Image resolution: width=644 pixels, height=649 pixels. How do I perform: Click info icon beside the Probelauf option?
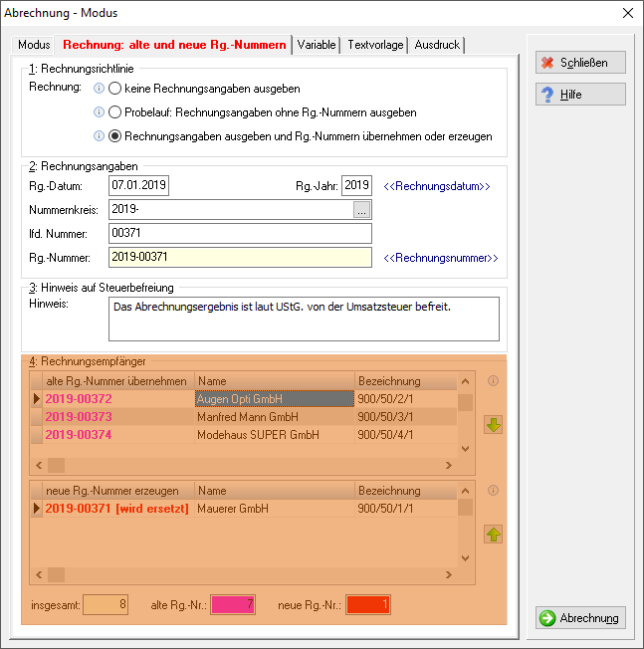(99, 112)
